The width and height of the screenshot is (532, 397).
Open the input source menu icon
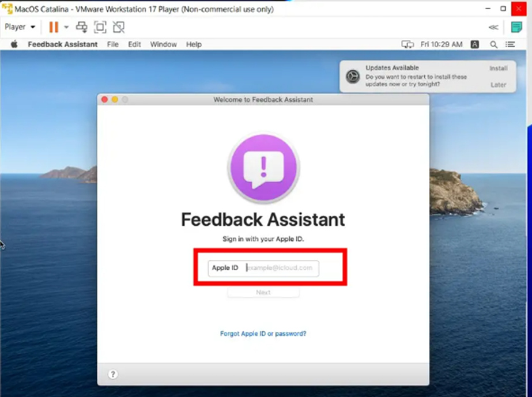pos(475,44)
